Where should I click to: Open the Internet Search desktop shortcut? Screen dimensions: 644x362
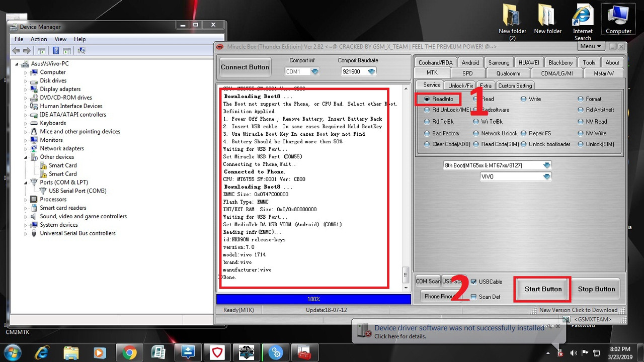[x=583, y=23]
